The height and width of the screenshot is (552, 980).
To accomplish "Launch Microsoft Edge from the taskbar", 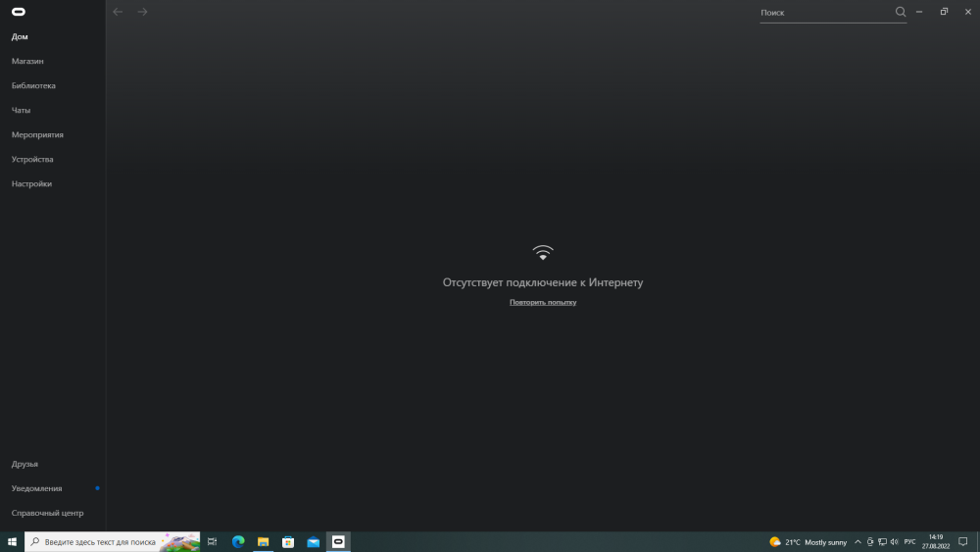I will click(x=238, y=542).
